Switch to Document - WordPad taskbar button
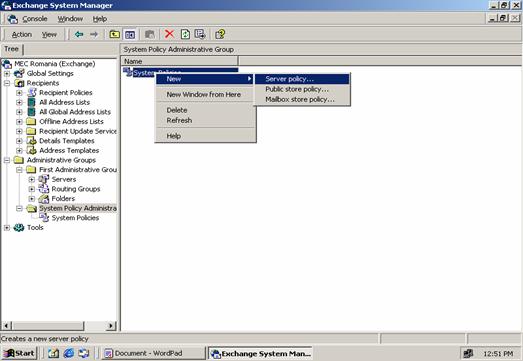 point(153,353)
